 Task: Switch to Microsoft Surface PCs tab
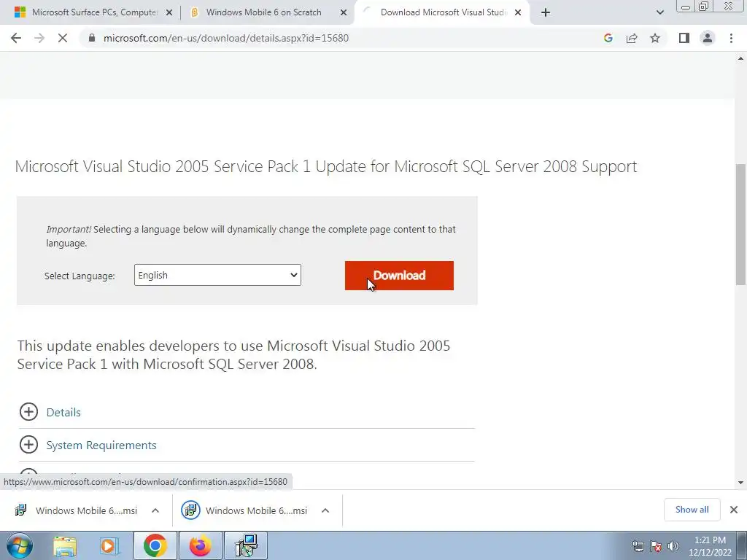tap(93, 12)
